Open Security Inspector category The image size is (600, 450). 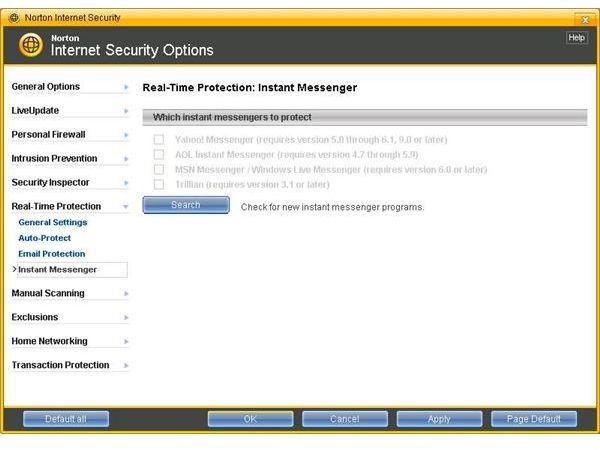point(50,183)
